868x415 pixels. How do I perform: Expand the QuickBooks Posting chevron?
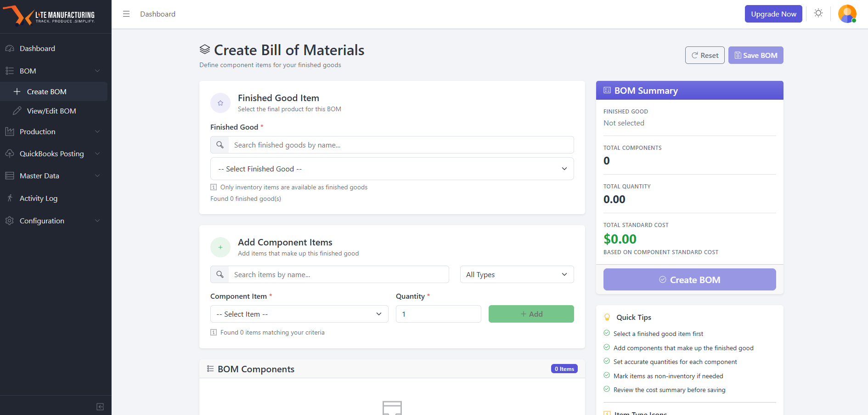click(x=97, y=153)
